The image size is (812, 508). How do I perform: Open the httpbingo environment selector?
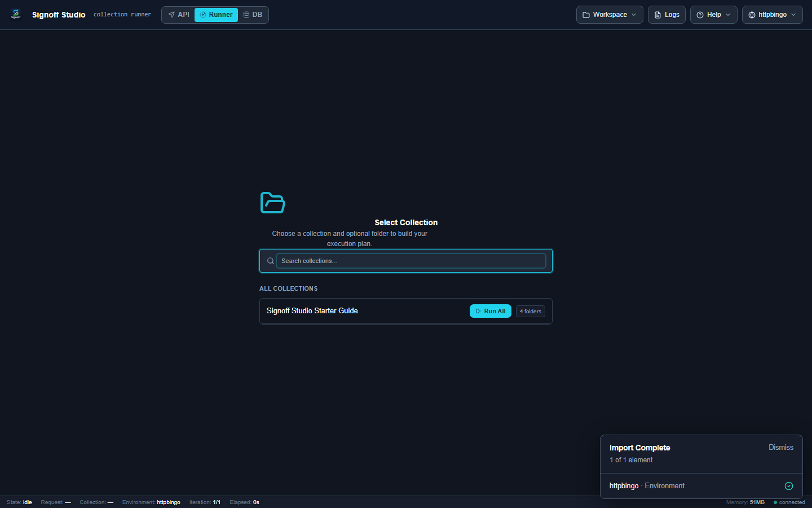772,15
